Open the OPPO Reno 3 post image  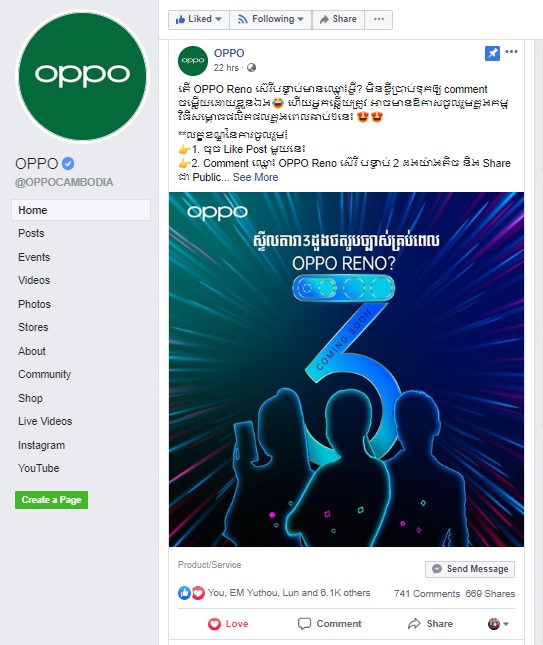click(x=346, y=369)
